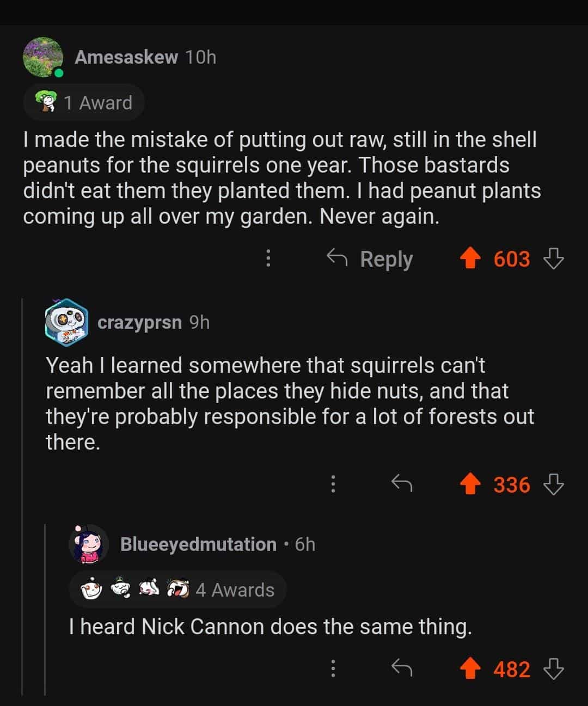Image resolution: width=588 pixels, height=706 pixels.
Task: Tap crazyprsn's avatar icon
Action: click(x=67, y=322)
